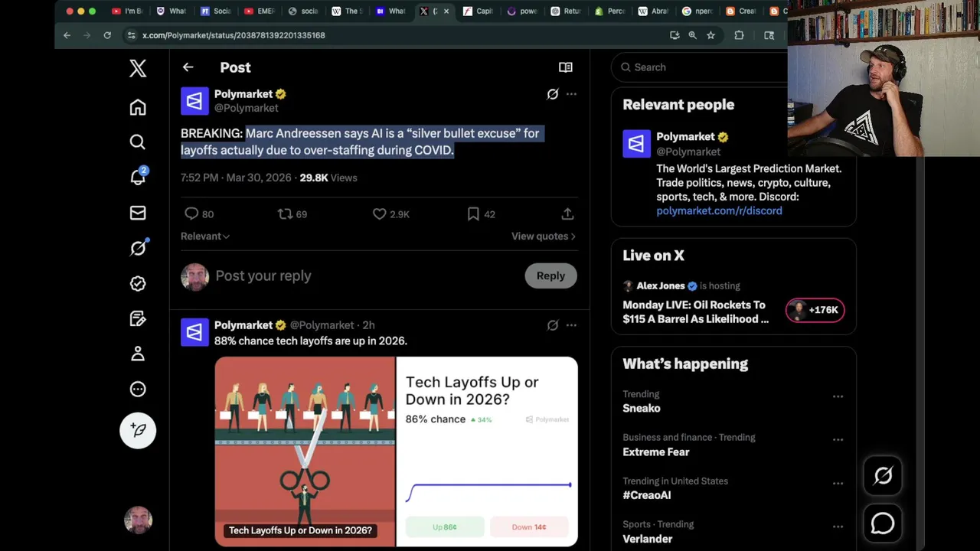Screen dimensions: 980x551
Task: Click browser back arrow
Action: pos(67,35)
